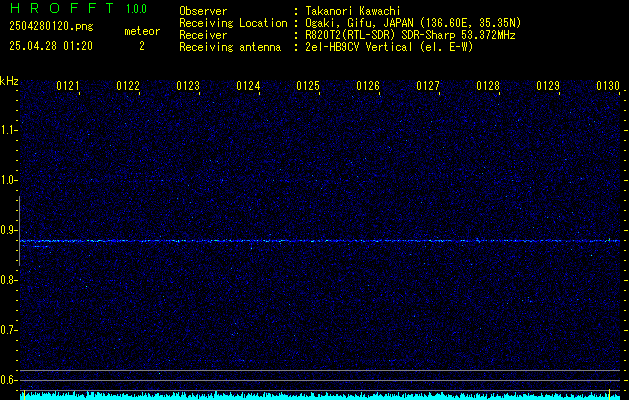629x400 pixels.
Task: Click the meteor count value 2
Action: click(x=142, y=46)
